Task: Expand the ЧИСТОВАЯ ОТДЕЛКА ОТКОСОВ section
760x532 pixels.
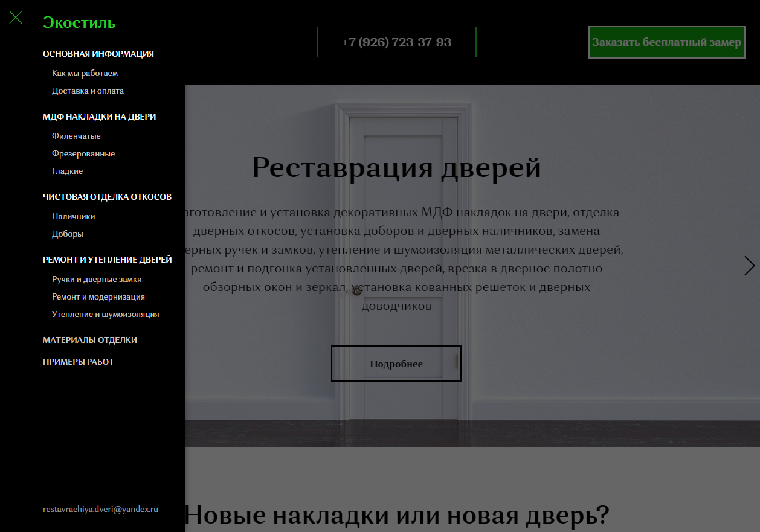Action: tap(107, 197)
